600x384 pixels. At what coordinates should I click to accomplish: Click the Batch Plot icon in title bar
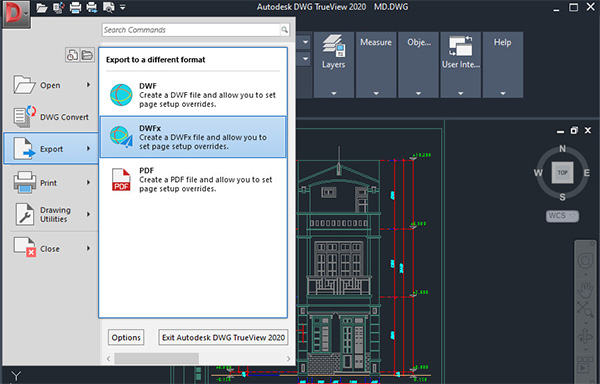click(x=92, y=8)
